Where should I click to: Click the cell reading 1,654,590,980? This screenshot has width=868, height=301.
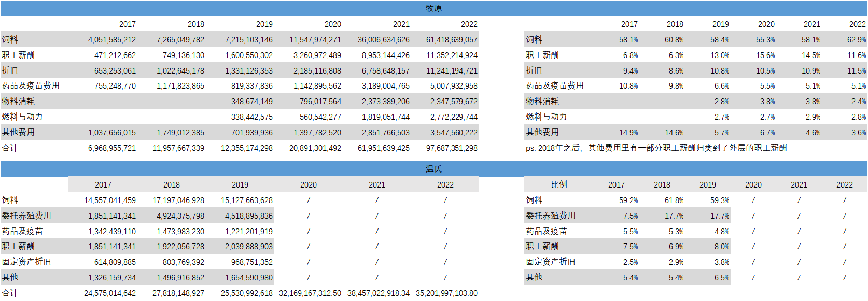(249, 278)
